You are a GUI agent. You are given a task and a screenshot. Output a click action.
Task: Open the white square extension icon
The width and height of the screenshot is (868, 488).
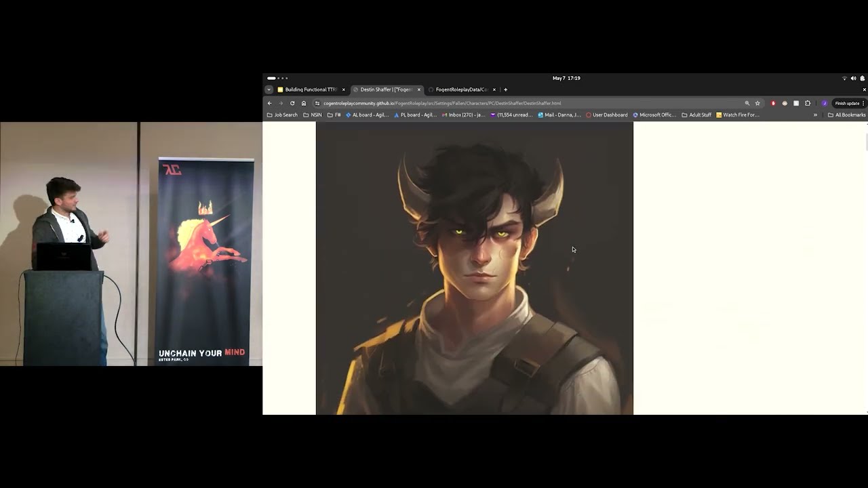click(796, 103)
